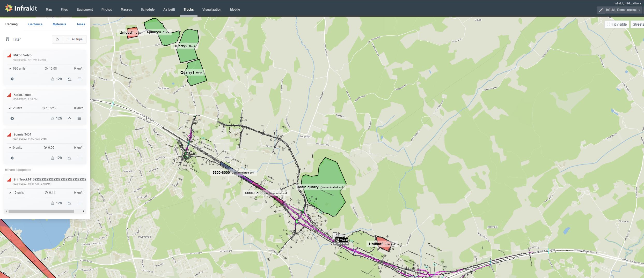Open the Materials tab
The image size is (644, 278).
point(60,24)
